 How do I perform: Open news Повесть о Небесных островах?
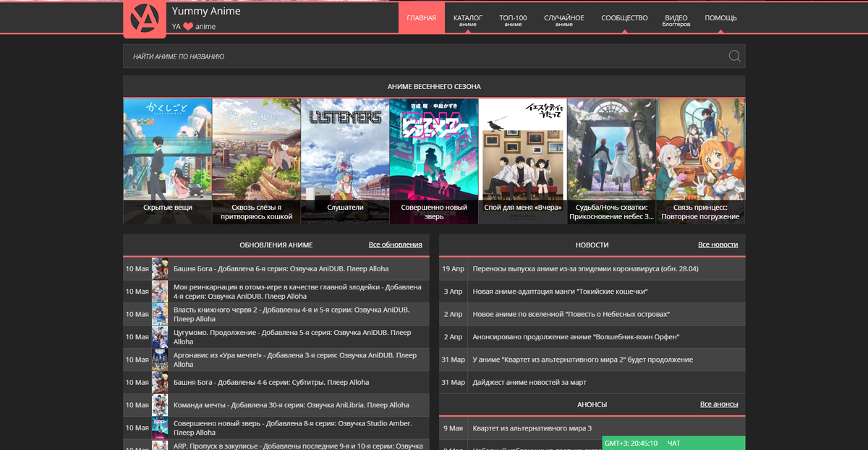[571, 314]
